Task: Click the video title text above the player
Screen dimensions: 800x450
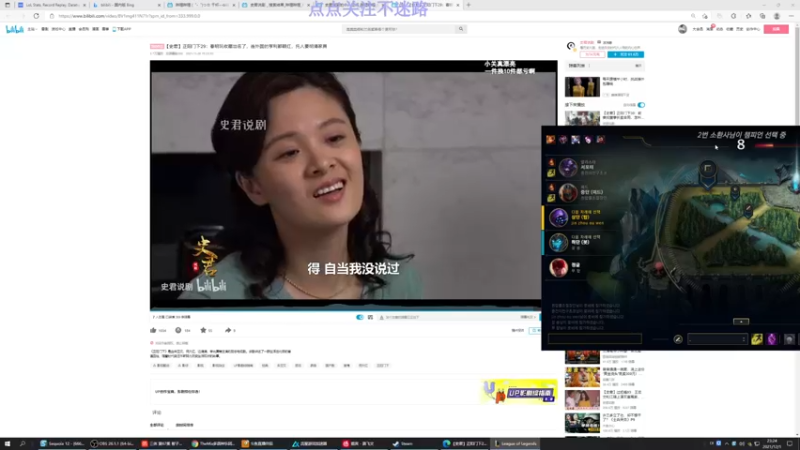Action: [x=246, y=46]
